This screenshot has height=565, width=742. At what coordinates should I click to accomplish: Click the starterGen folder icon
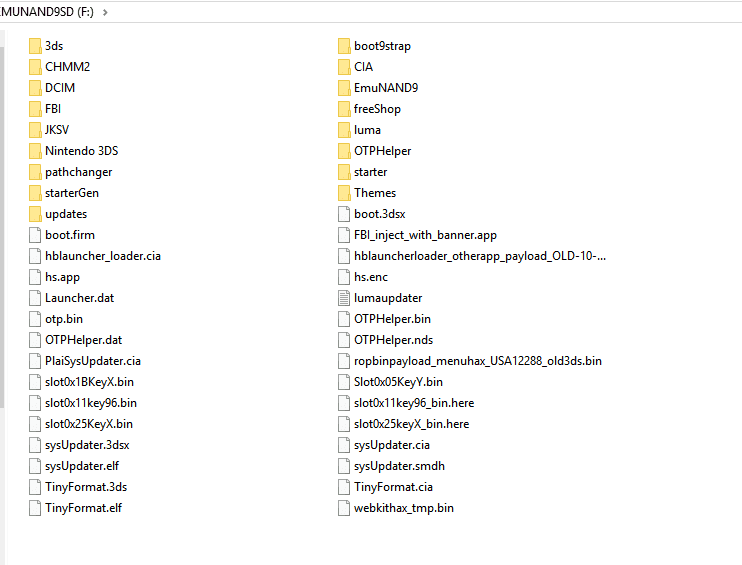(x=35, y=193)
